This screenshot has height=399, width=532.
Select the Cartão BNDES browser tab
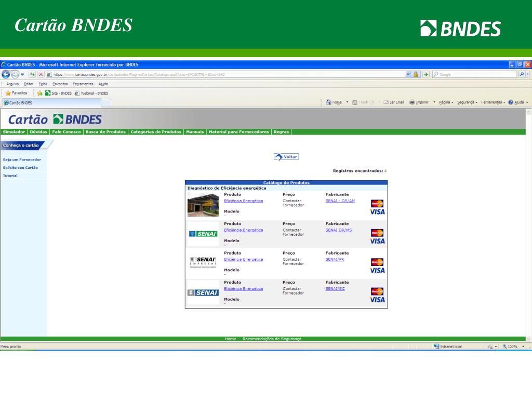click(x=51, y=103)
